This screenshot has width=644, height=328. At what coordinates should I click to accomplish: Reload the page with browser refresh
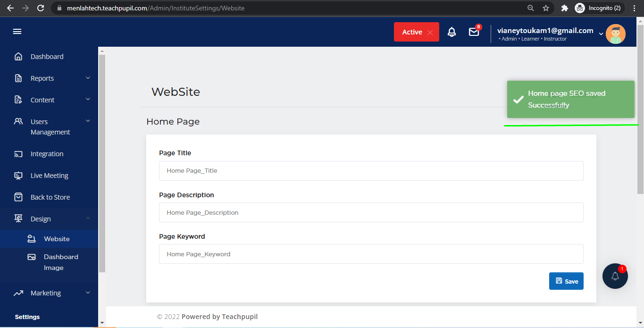click(41, 8)
